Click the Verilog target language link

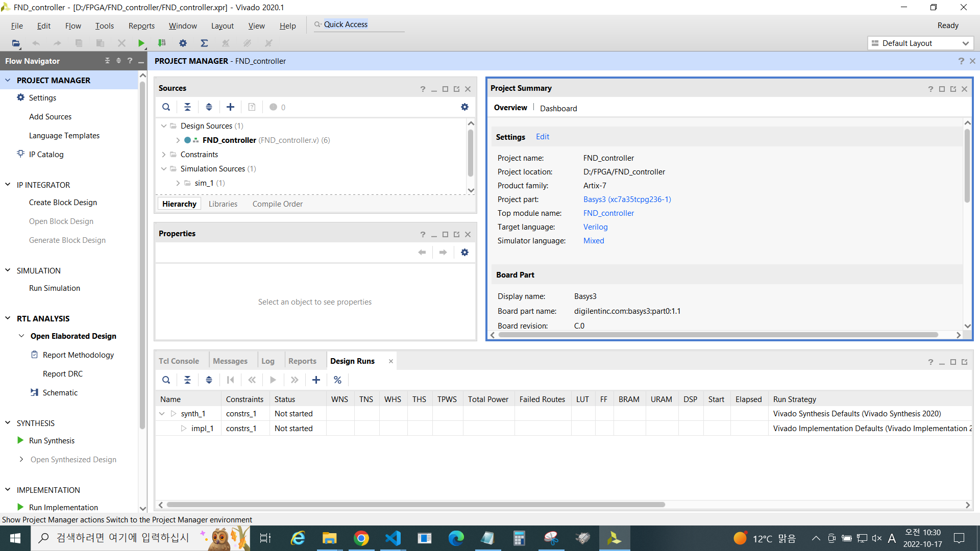click(x=595, y=227)
